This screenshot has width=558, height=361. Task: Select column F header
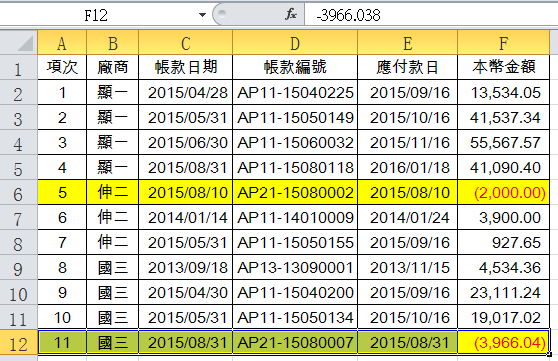tap(504, 43)
